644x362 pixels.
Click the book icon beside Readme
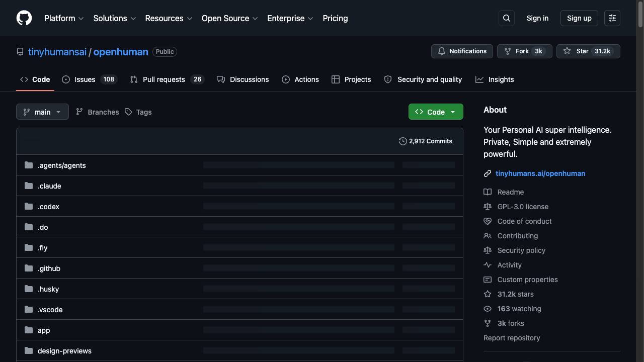(x=488, y=192)
